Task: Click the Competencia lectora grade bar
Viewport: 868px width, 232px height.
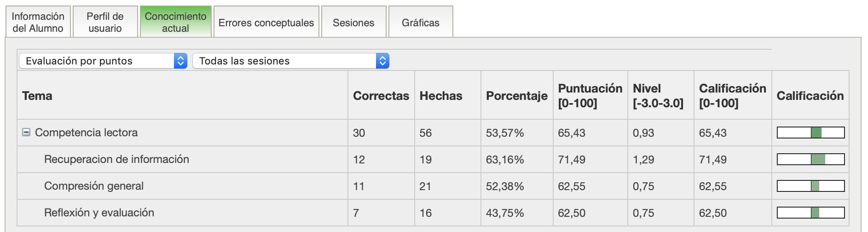Action: click(810, 133)
